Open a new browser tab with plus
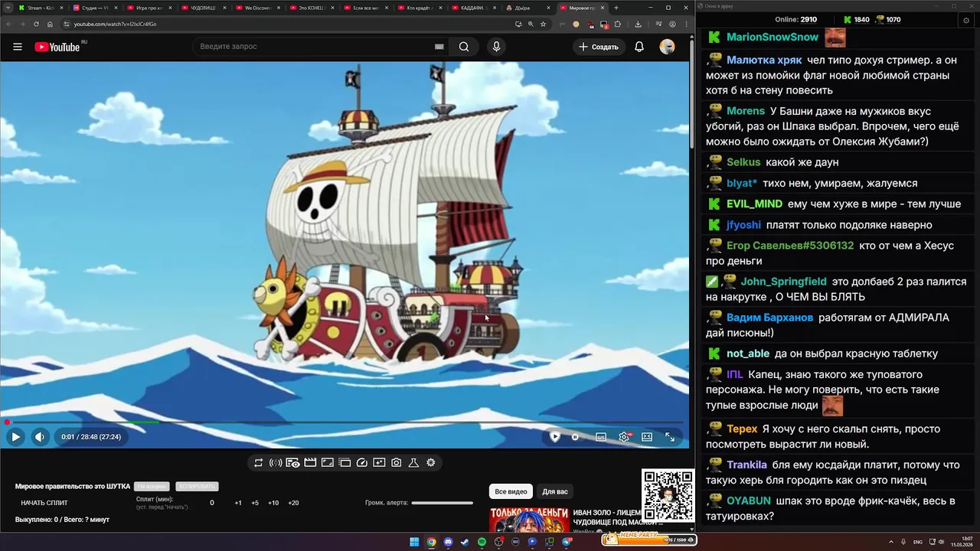Image resolution: width=980 pixels, height=551 pixels. (616, 8)
